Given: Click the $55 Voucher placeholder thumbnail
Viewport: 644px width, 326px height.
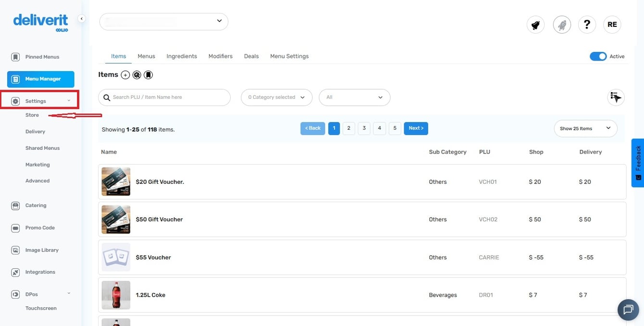Looking at the screenshot, I should tap(116, 257).
